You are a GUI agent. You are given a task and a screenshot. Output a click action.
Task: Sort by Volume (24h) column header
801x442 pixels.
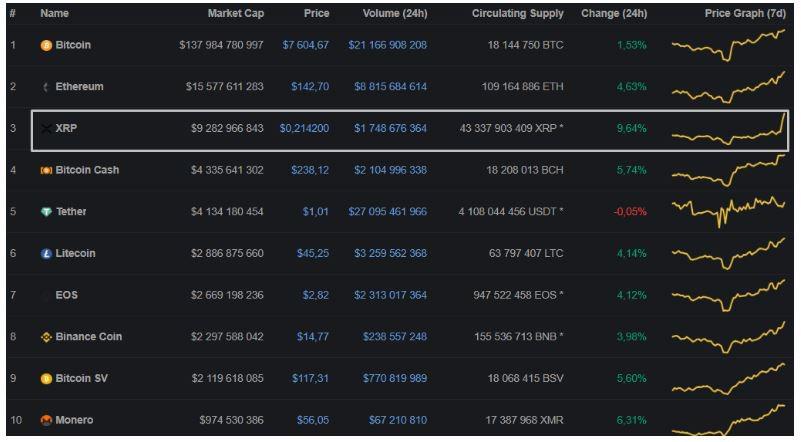(x=394, y=14)
